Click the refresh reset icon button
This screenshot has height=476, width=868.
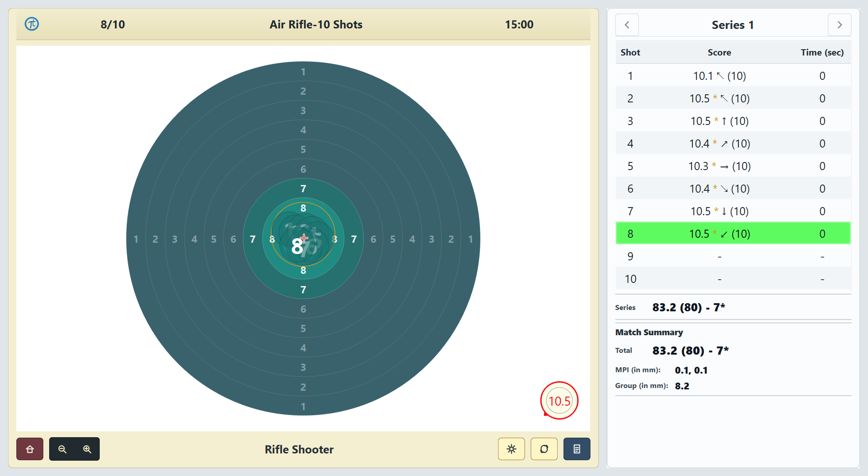544,449
